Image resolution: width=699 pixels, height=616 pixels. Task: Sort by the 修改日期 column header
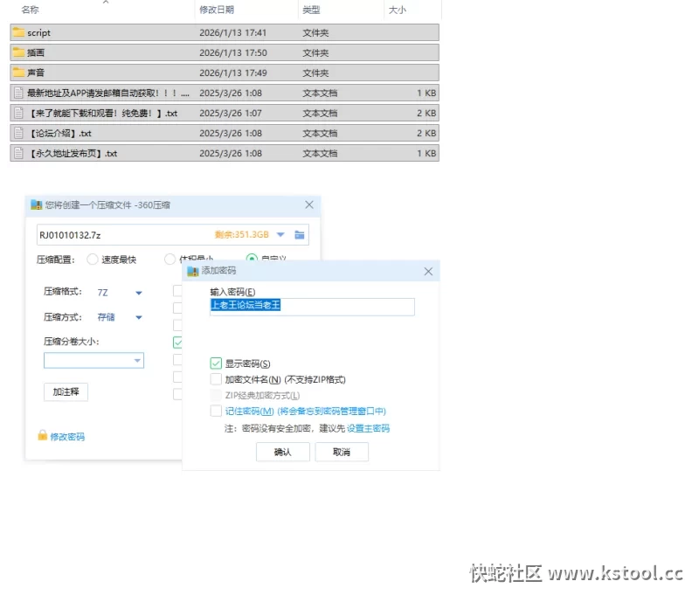tap(217, 10)
